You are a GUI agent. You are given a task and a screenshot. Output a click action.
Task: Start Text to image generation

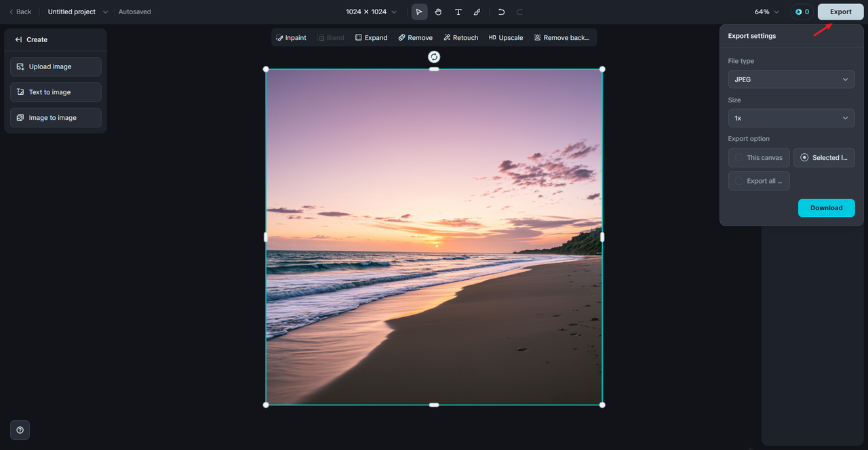[55, 91]
